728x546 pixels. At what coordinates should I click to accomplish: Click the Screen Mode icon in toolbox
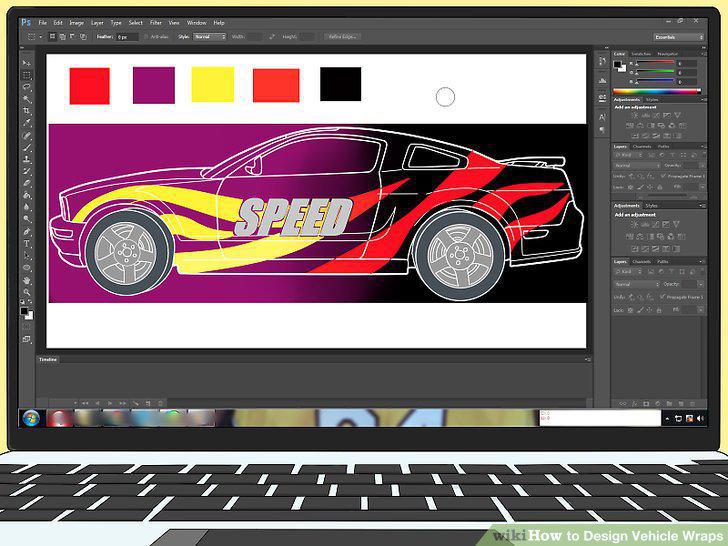pos(27,339)
